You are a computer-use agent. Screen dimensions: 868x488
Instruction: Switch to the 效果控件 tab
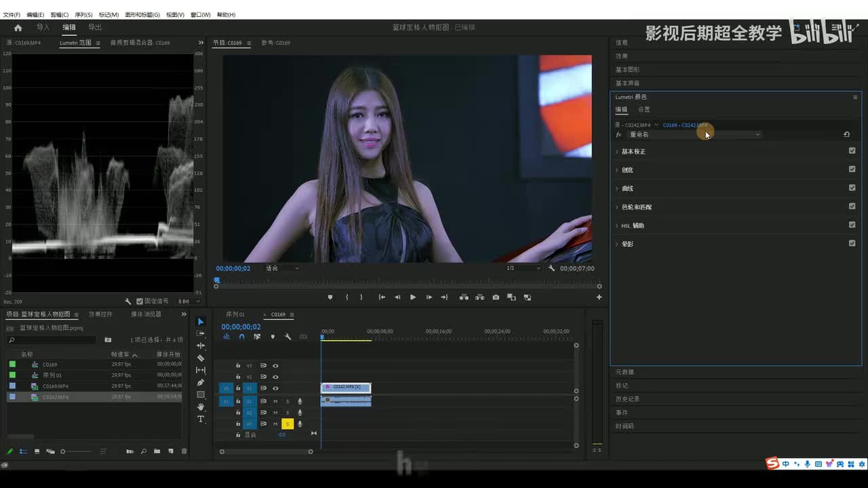pos(100,314)
